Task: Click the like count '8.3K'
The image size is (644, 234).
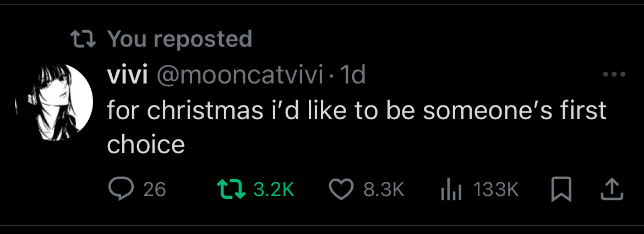Action: [x=384, y=190]
